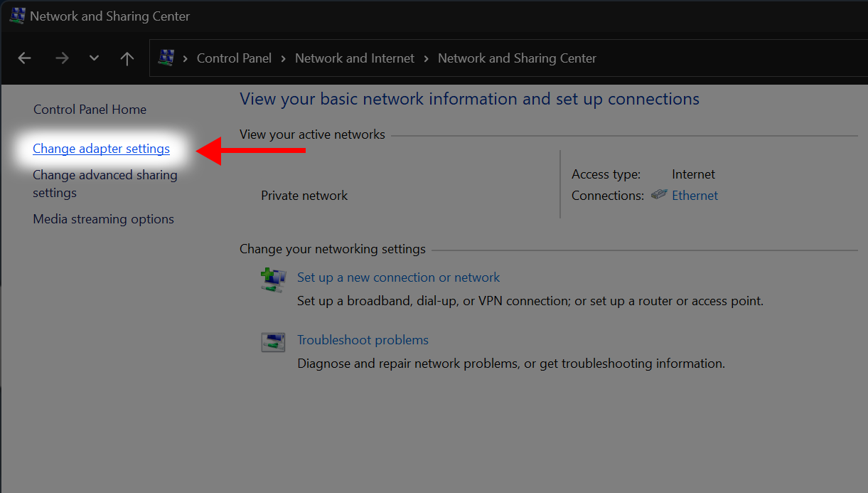The width and height of the screenshot is (868, 493).
Task: Click the View your basic network information title
Action: tap(469, 99)
